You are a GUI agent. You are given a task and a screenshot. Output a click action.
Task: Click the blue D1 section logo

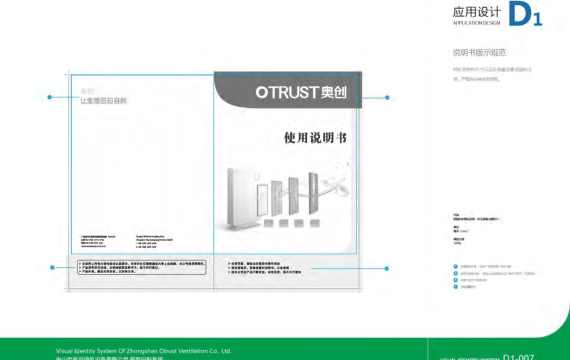[525, 14]
